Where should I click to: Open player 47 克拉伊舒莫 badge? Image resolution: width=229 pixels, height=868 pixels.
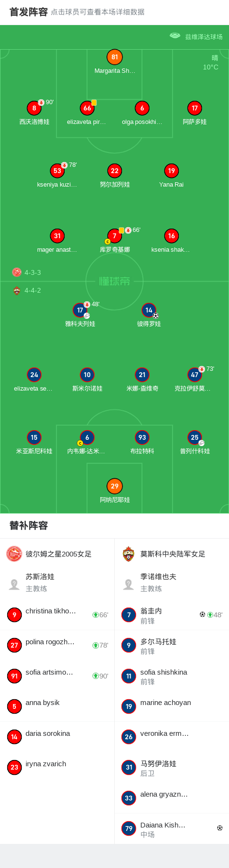(195, 375)
